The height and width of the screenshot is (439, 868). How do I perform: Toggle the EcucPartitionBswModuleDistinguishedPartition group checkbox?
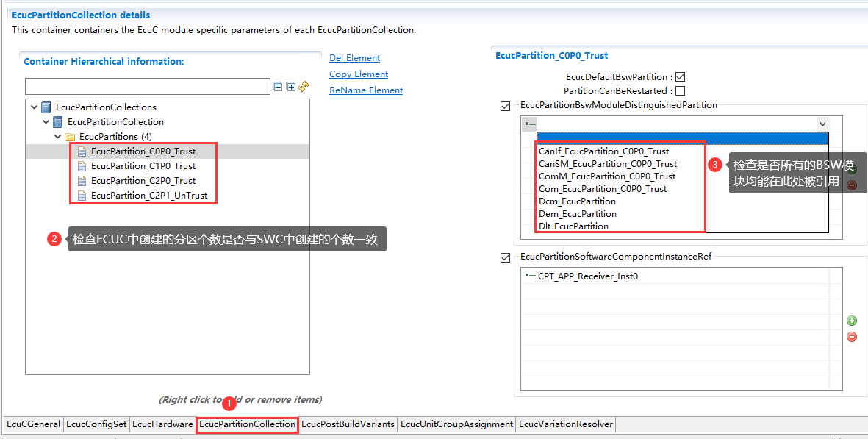coord(505,106)
